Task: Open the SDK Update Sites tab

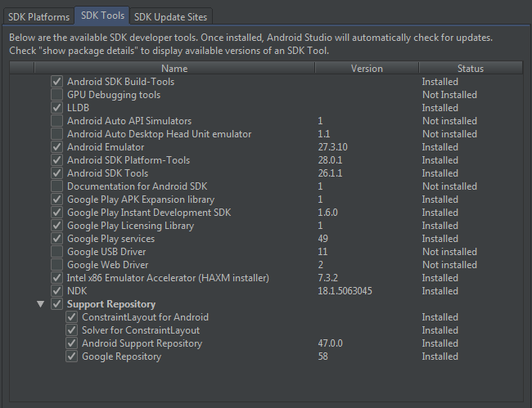Action: [171, 17]
